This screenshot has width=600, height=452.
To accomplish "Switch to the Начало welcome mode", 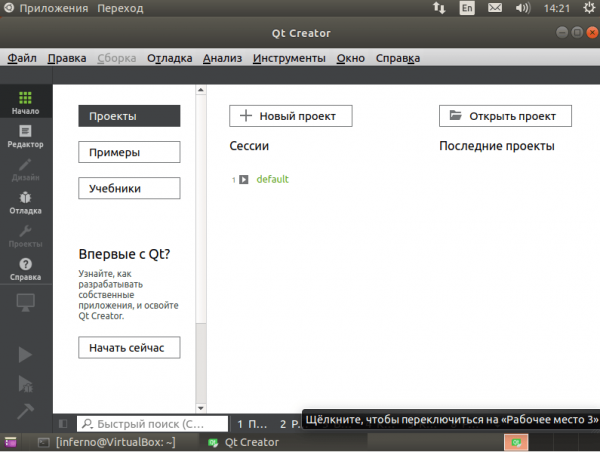I will click(26, 102).
